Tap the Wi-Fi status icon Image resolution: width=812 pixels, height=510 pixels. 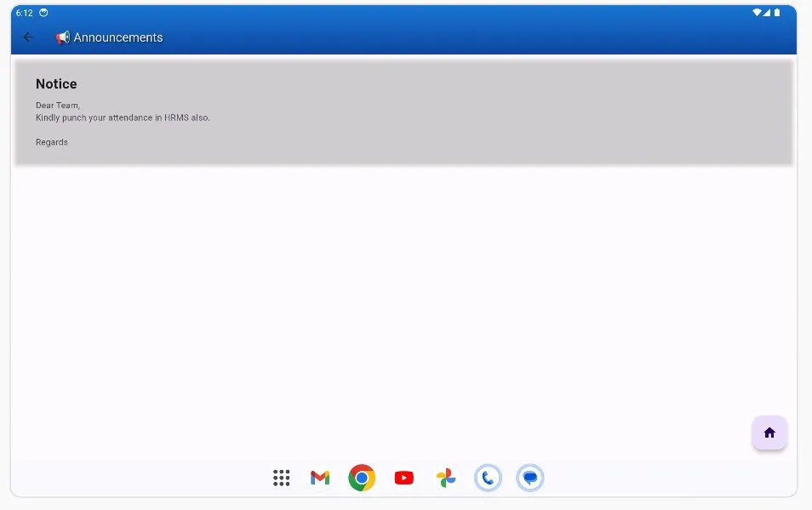[x=757, y=13]
